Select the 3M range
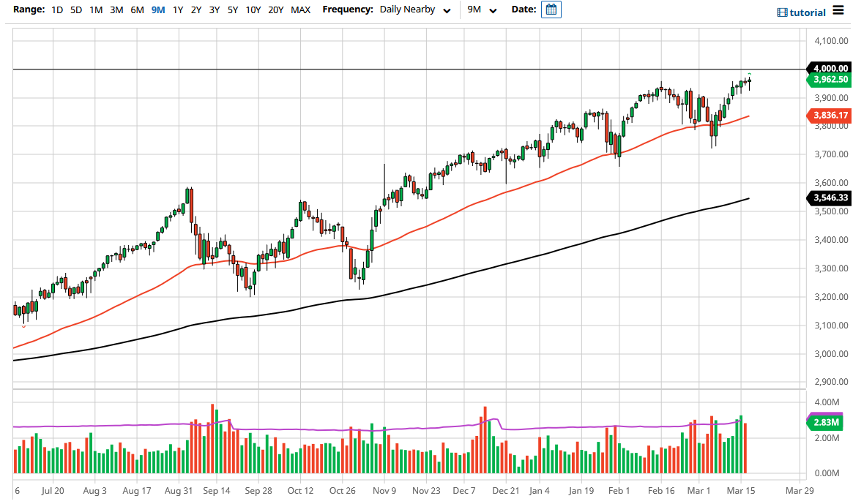Image resolution: width=853 pixels, height=504 pixels. click(x=116, y=10)
